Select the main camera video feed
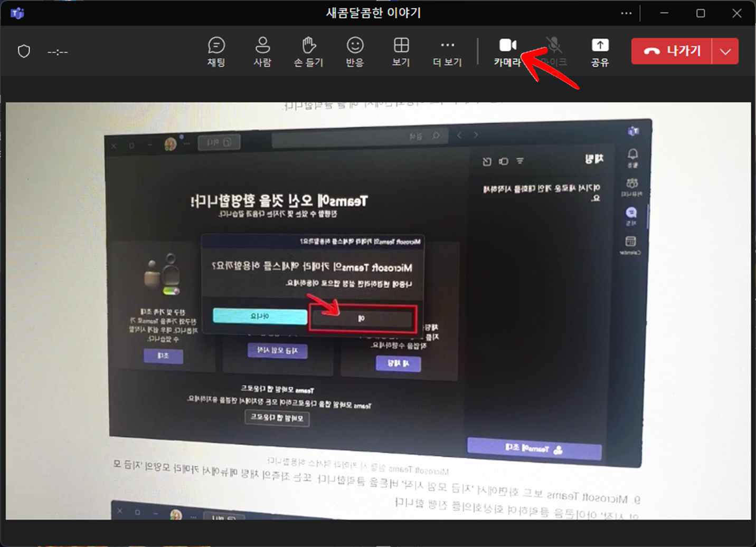 pyautogui.click(x=378, y=311)
